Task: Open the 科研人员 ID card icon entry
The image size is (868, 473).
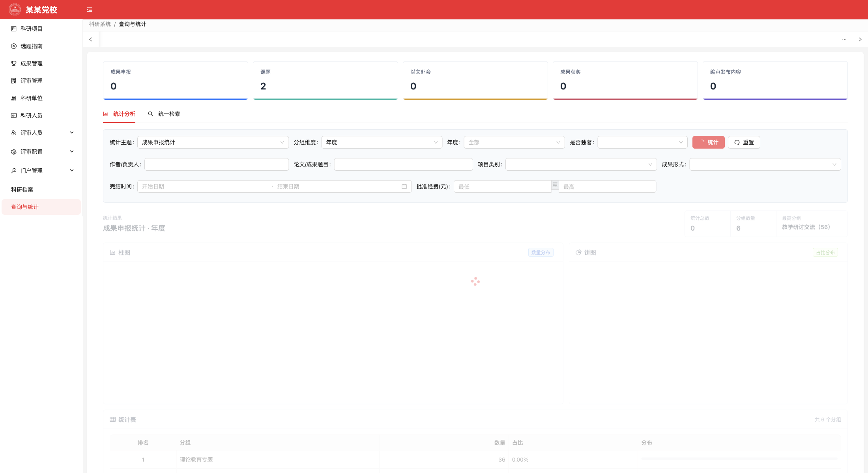Action: pyautogui.click(x=14, y=115)
